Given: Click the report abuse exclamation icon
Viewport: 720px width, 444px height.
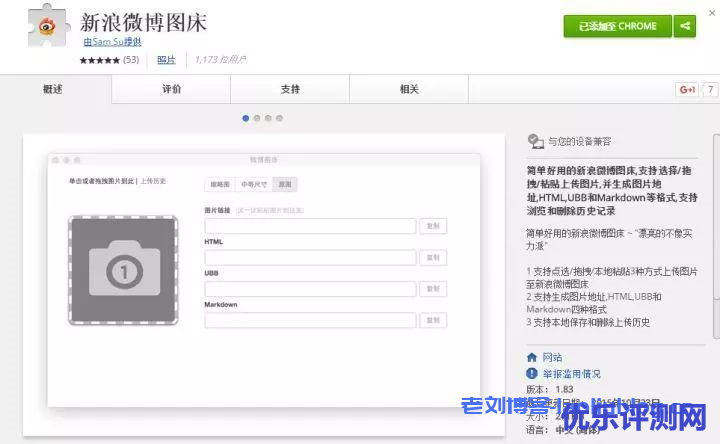Looking at the screenshot, I should tap(532, 374).
